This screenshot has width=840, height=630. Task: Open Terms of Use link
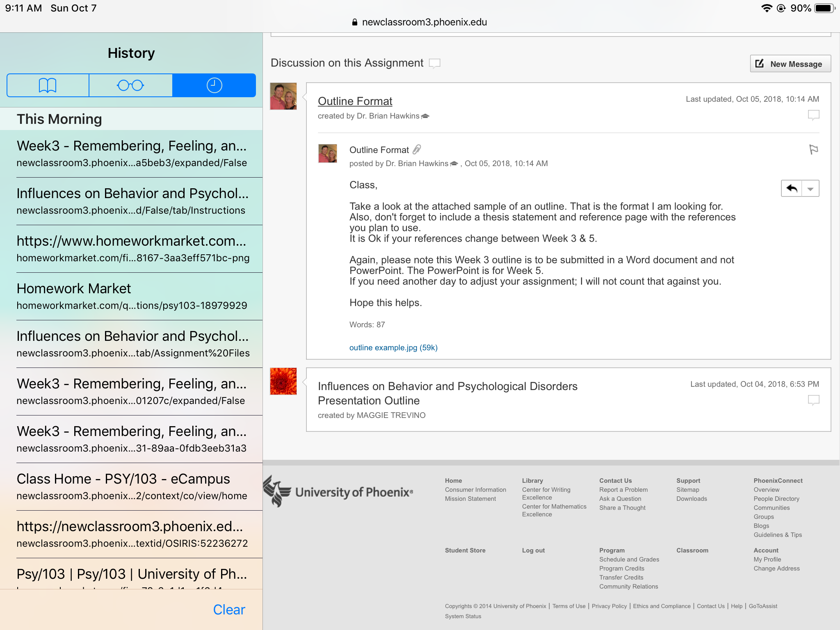(569, 606)
